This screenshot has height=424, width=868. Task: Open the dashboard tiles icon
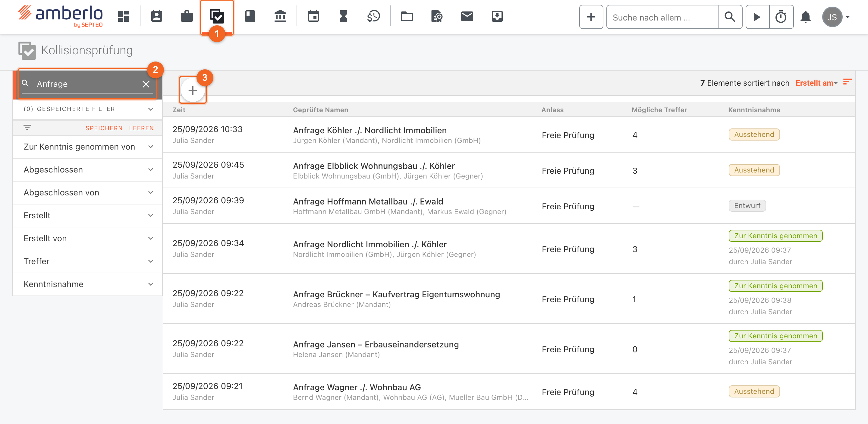(x=123, y=16)
